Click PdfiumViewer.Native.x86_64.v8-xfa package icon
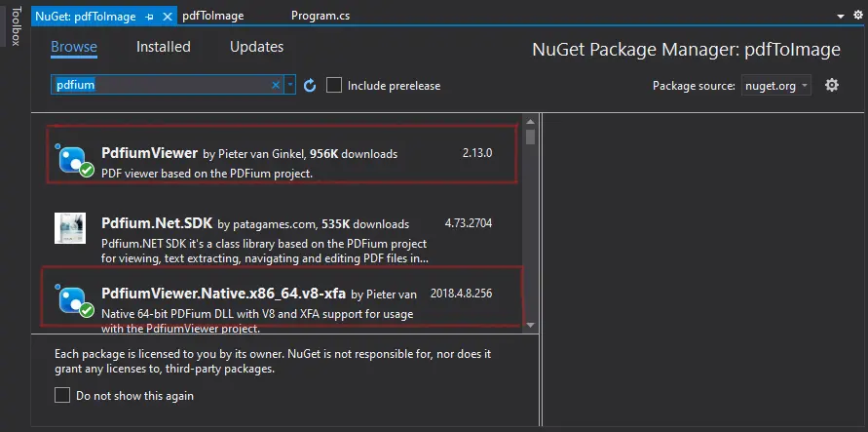 tap(73, 302)
